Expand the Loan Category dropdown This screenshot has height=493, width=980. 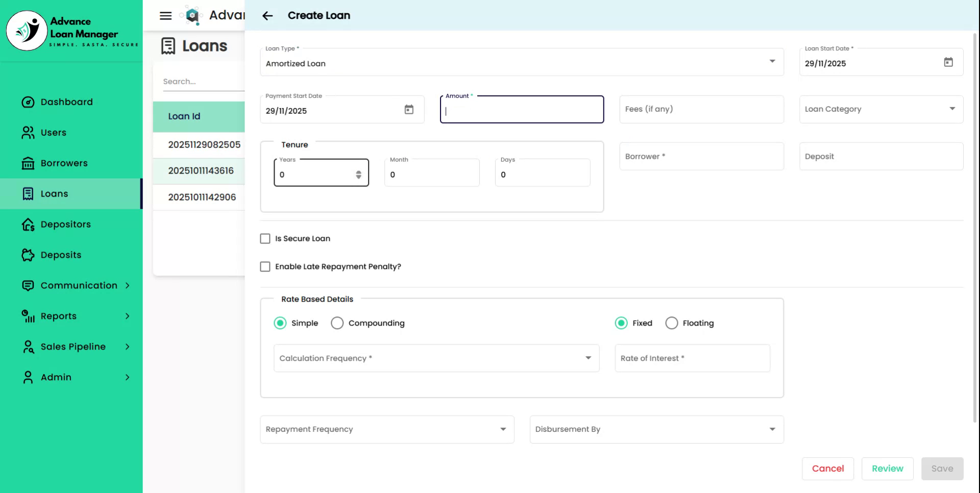click(880, 109)
